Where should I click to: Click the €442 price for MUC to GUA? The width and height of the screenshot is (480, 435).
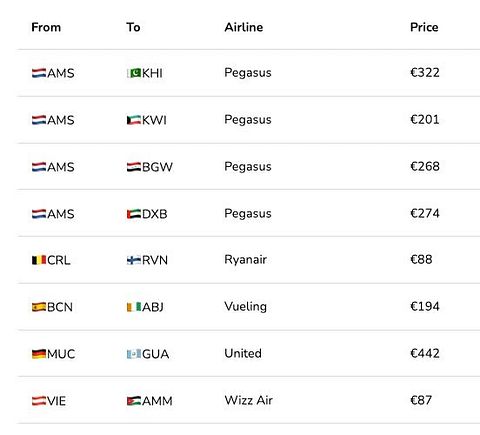(425, 353)
